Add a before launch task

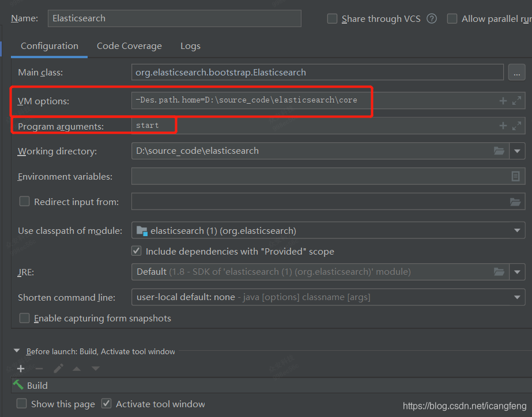[x=21, y=369]
